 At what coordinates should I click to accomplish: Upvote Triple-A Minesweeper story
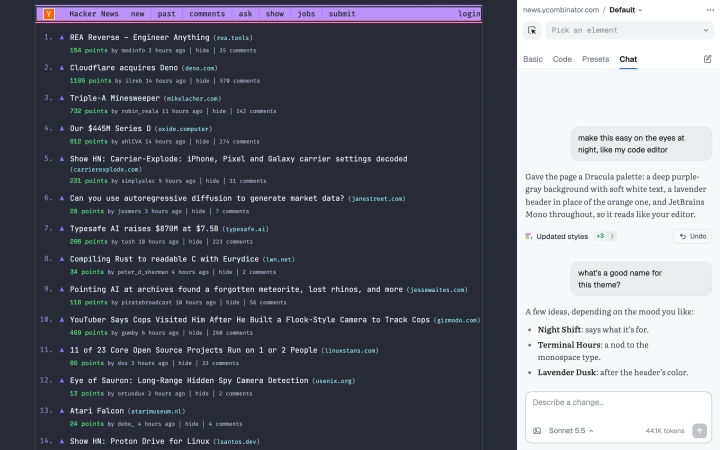(62, 98)
